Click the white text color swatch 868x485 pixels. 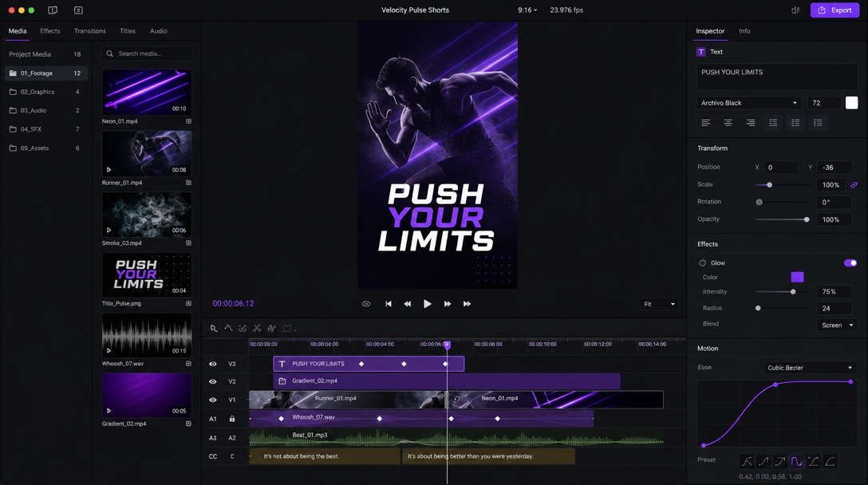click(851, 103)
